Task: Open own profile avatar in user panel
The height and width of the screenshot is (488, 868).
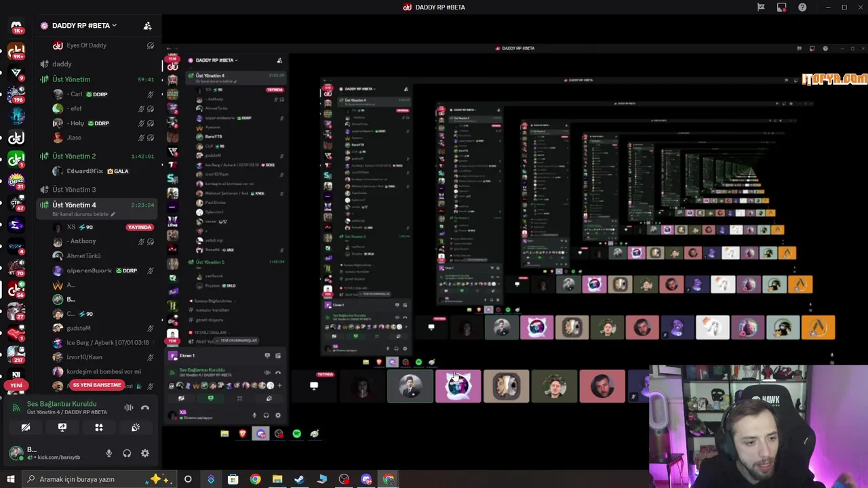Action: point(16,453)
